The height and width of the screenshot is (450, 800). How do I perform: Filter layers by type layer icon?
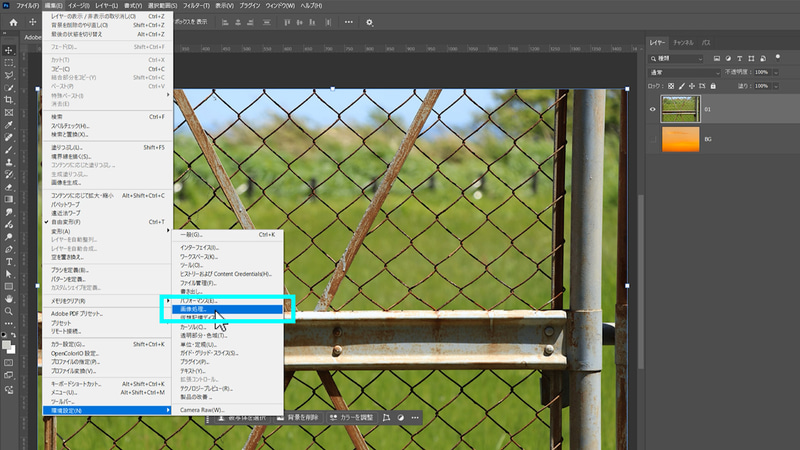(x=739, y=59)
